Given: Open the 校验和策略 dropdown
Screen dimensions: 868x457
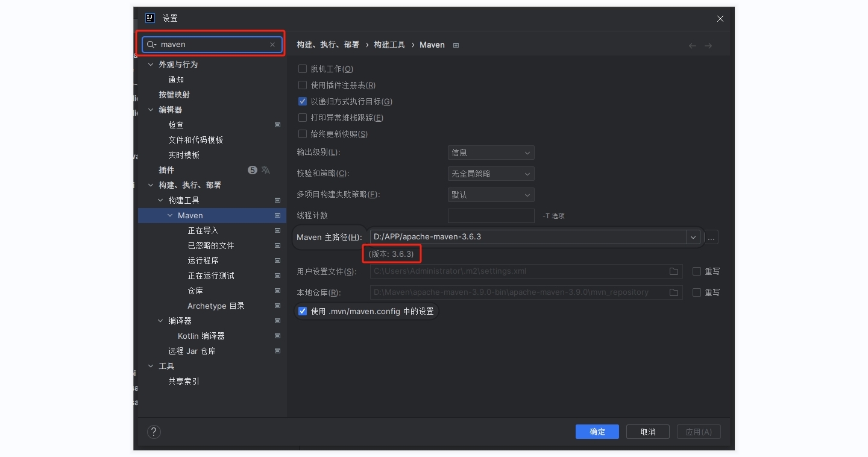Looking at the screenshot, I should pyautogui.click(x=491, y=174).
